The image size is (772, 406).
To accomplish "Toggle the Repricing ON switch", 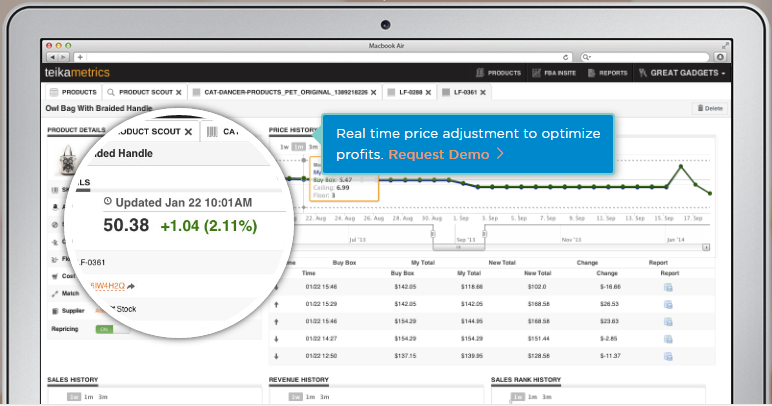I will [x=104, y=328].
